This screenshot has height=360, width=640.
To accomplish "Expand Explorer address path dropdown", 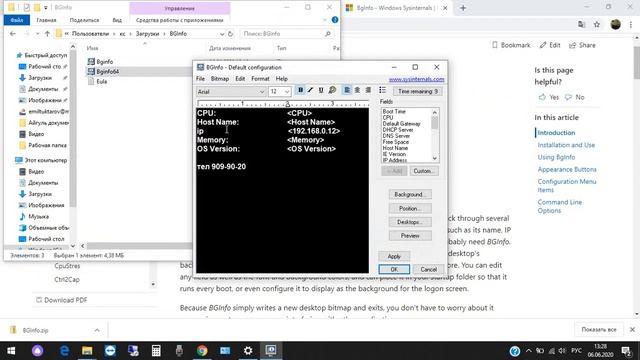I will 222,34.
